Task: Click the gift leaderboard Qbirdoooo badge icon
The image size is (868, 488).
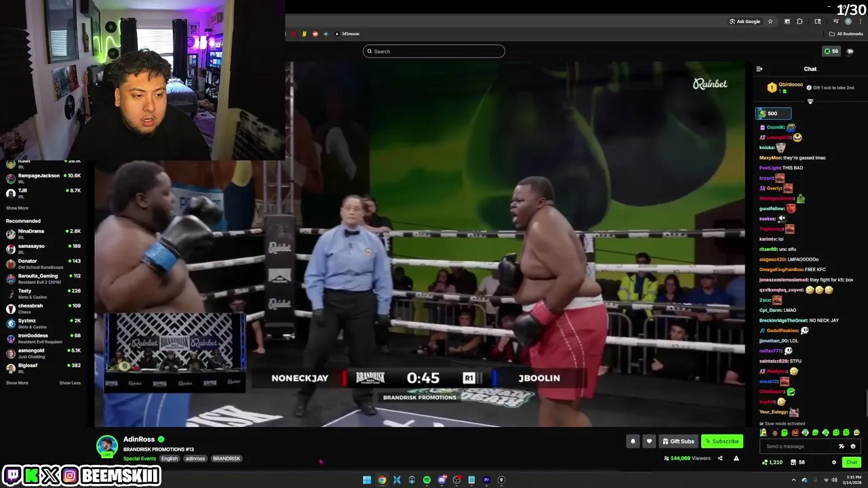Action: click(x=772, y=87)
